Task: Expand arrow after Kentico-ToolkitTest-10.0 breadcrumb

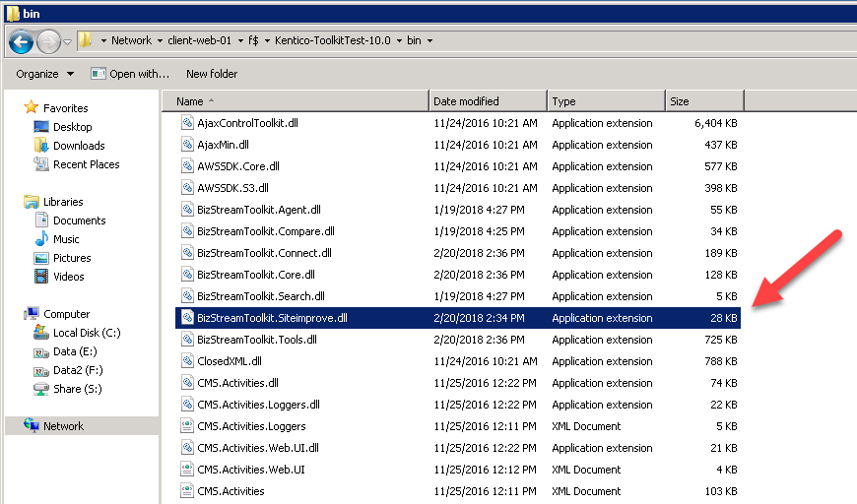Action: (399, 41)
